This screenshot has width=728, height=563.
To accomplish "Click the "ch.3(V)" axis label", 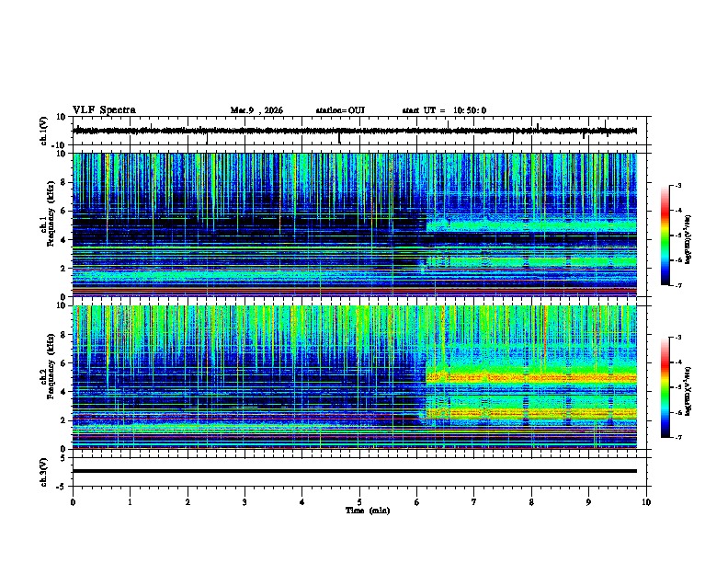I will (43, 472).
